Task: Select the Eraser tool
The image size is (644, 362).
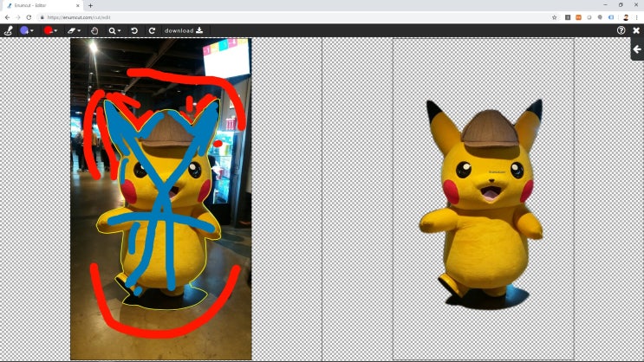Action: pos(71,30)
